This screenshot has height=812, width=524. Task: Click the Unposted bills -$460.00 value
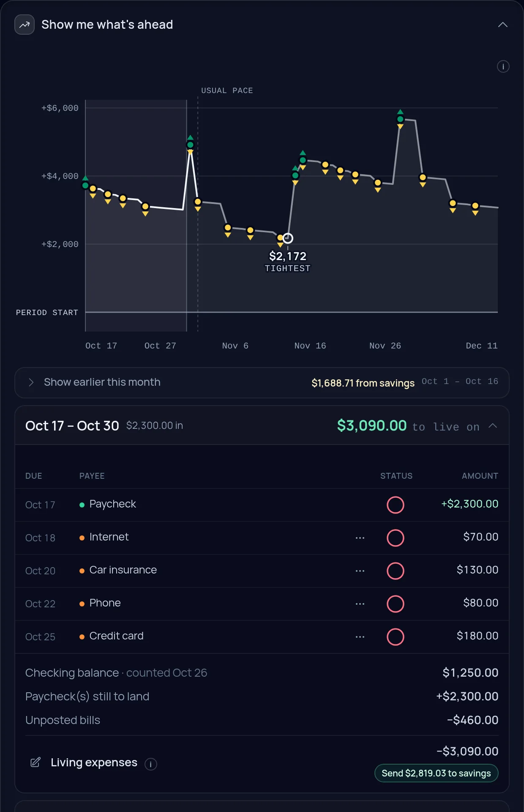472,720
